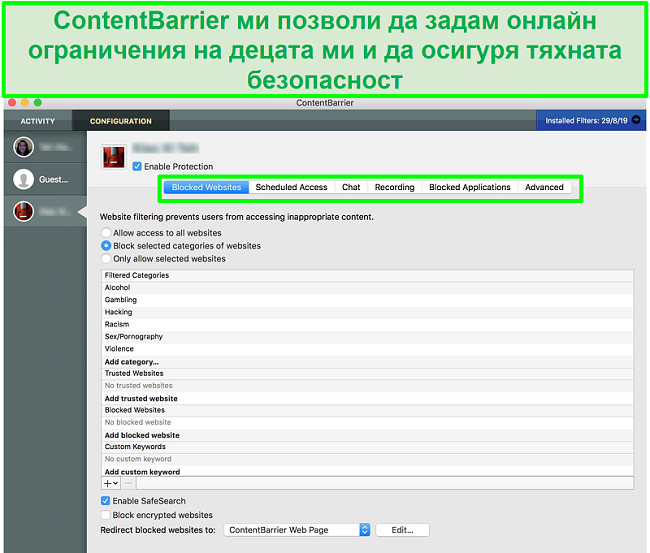This screenshot has height=553, width=650.
Task: Select the guitar avatar user in sidebar
Action: 23,211
